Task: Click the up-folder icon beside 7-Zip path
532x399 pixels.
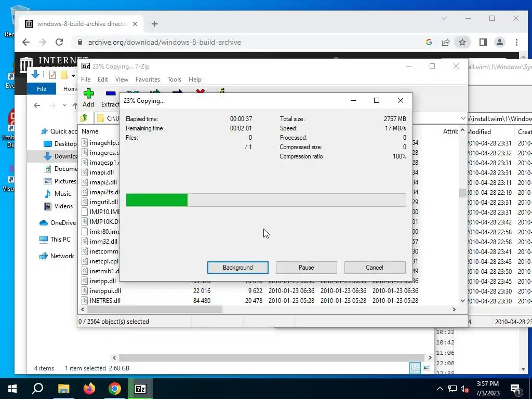Action: point(84,118)
